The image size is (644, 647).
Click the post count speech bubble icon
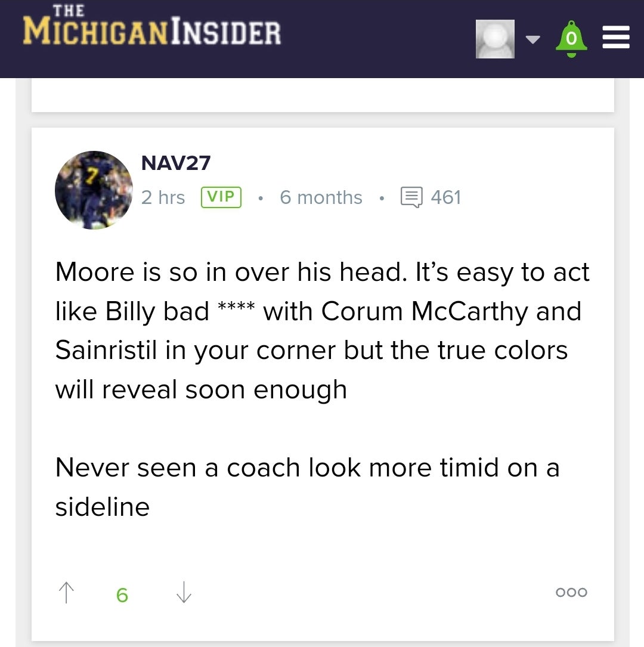point(411,197)
